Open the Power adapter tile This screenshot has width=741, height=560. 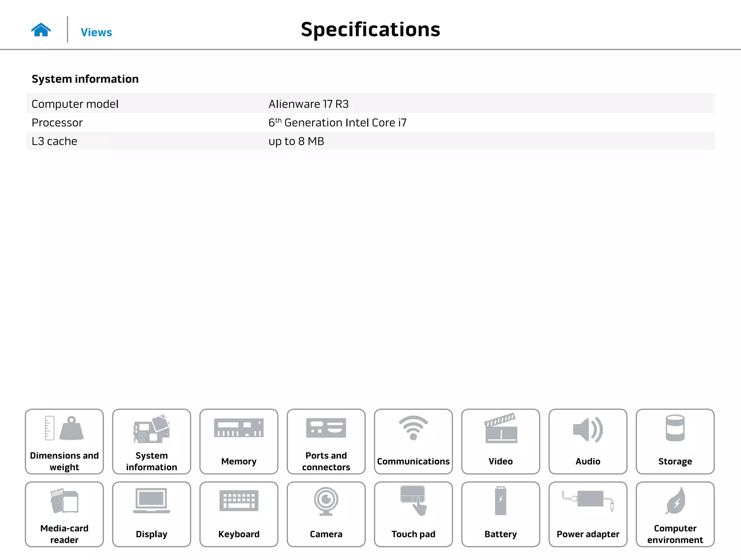click(x=588, y=514)
